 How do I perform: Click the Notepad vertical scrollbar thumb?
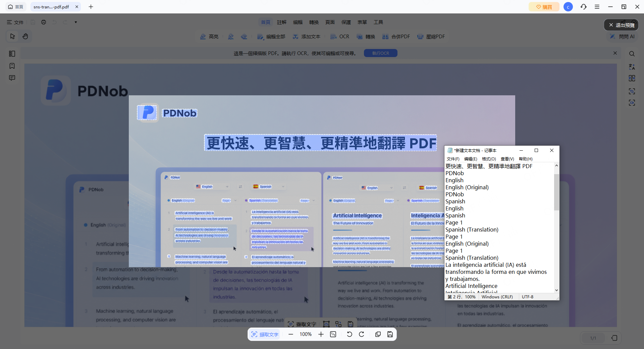coord(556,192)
